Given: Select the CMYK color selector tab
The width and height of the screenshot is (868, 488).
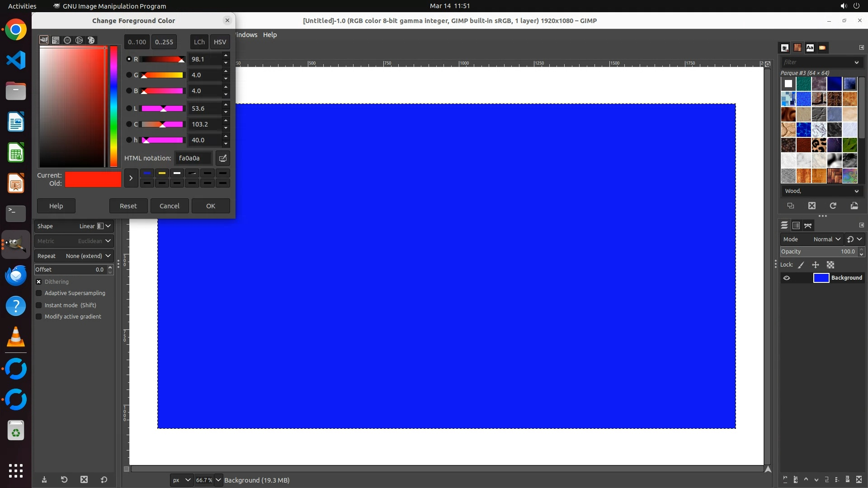Looking at the screenshot, I should pyautogui.click(x=56, y=40).
